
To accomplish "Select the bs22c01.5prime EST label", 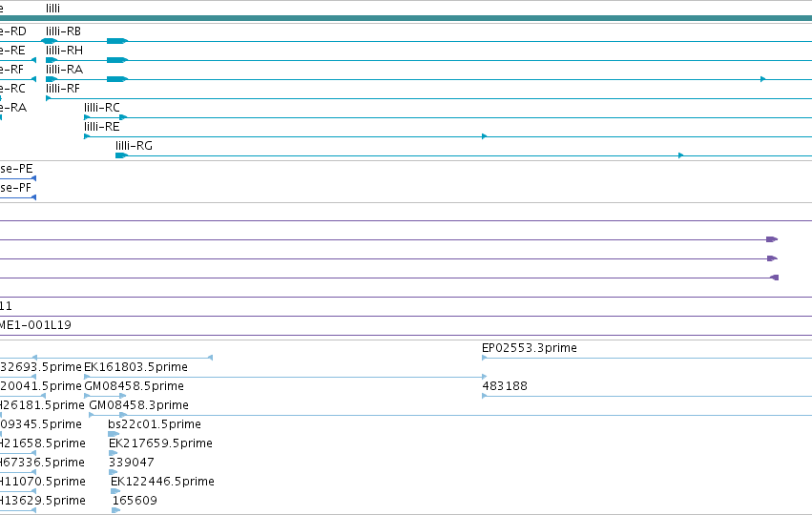I will (155, 424).
